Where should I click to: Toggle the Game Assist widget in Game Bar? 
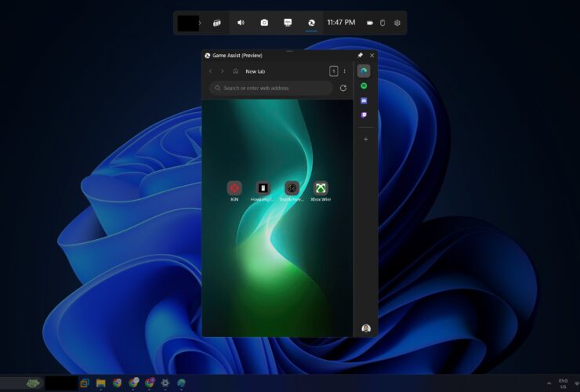[x=311, y=23]
